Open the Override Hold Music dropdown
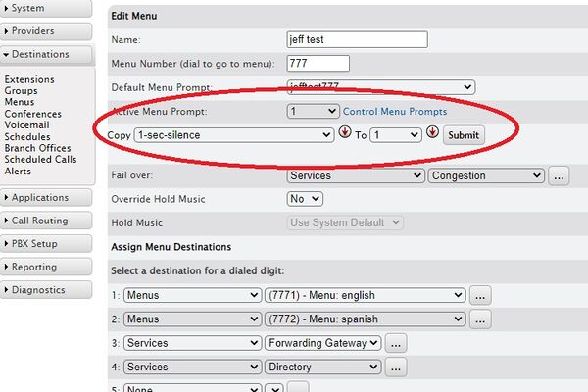The height and width of the screenshot is (392, 588). coord(305,199)
